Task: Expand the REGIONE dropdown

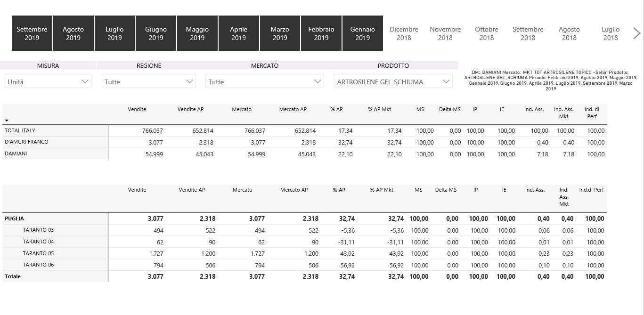Action: click(x=148, y=81)
